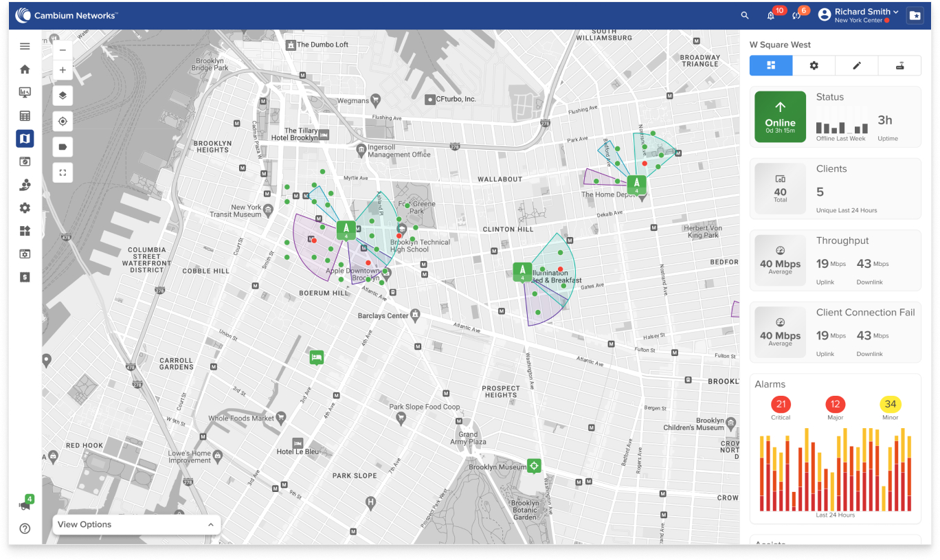Click The Dumbo Loft map label
Image resolution: width=940 pixels, height=560 pixels.
point(322,45)
